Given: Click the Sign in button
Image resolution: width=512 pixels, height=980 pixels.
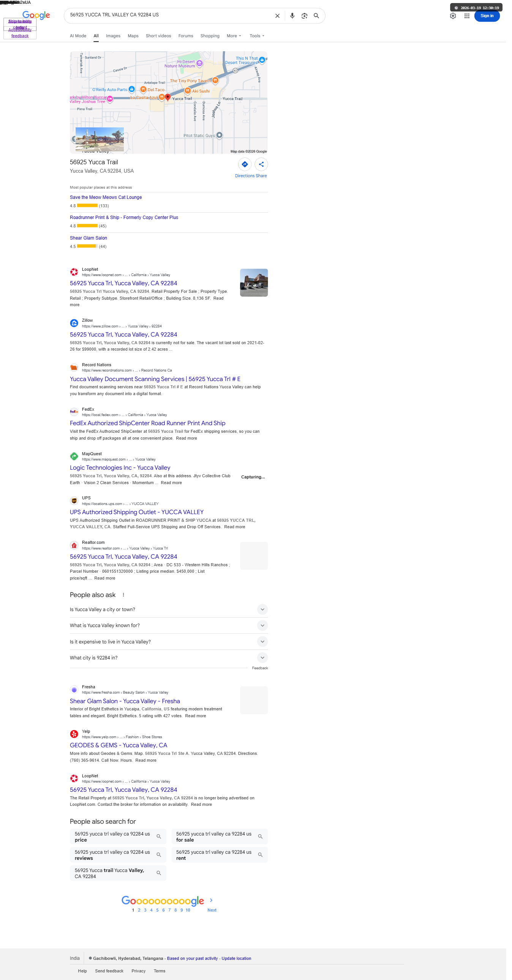Looking at the screenshot, I should pos(487,16).
